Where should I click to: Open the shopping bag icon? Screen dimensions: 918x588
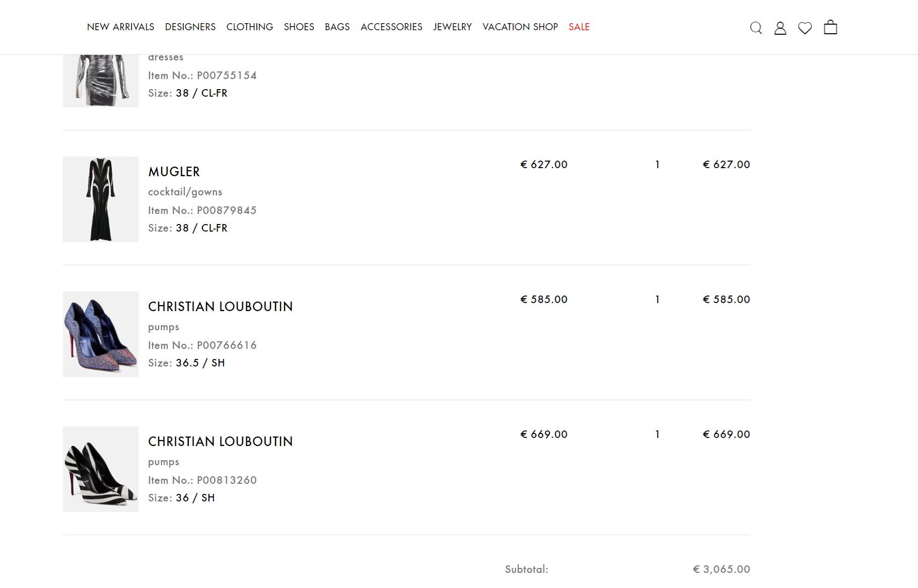[830, 27]
